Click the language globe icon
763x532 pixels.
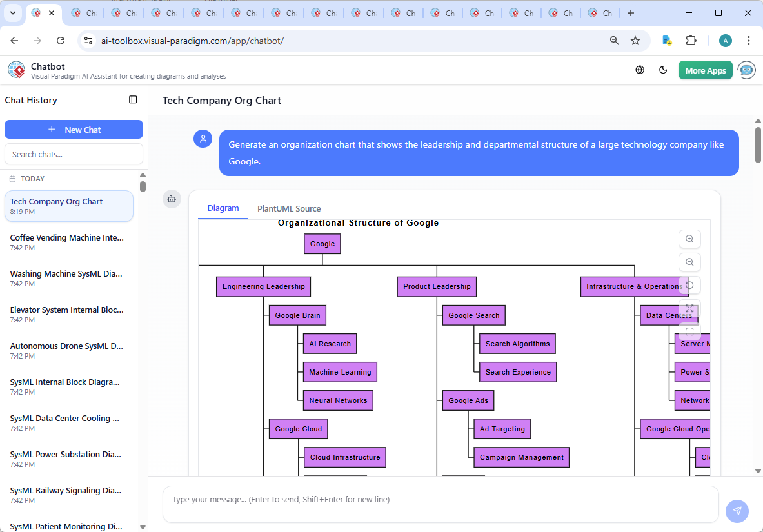[x=640, y=70]
